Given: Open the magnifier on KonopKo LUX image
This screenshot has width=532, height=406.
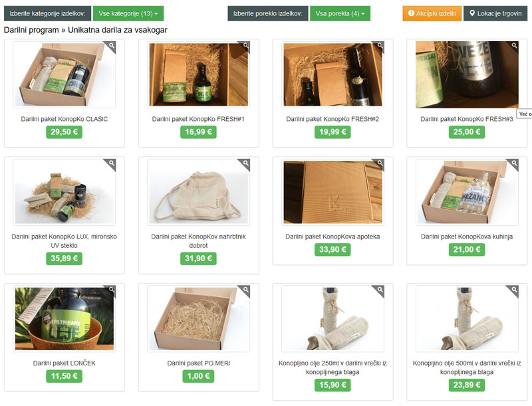Looking at the screenshot, I should point(111,163).
